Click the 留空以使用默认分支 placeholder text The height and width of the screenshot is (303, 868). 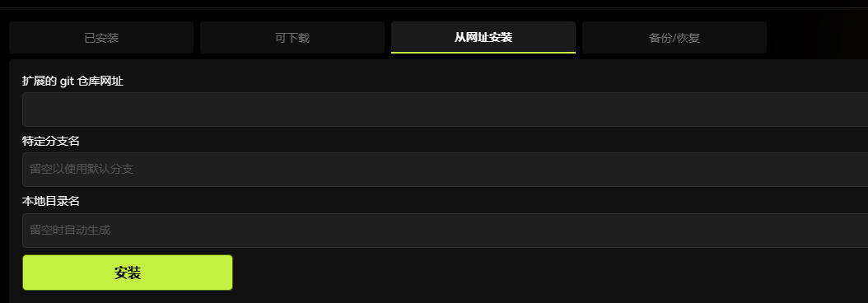point(82,170)
